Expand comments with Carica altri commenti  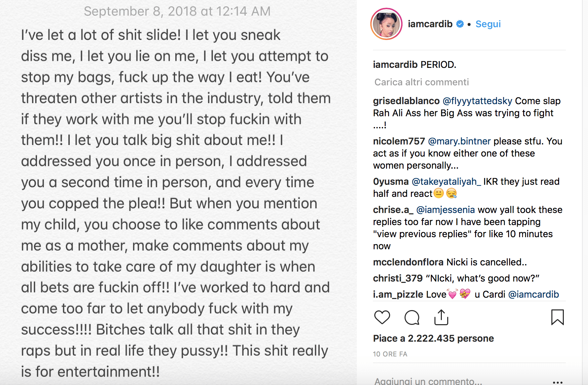(x=421, y=82)
